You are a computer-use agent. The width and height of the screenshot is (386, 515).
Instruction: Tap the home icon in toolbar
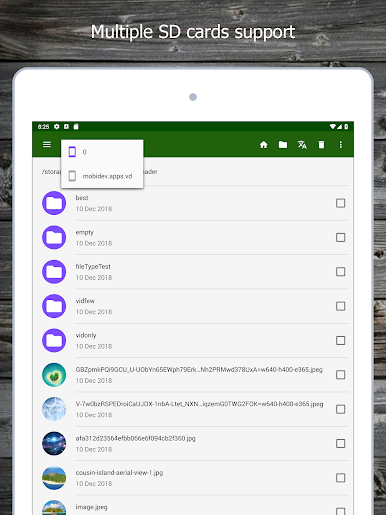(264, 144)
